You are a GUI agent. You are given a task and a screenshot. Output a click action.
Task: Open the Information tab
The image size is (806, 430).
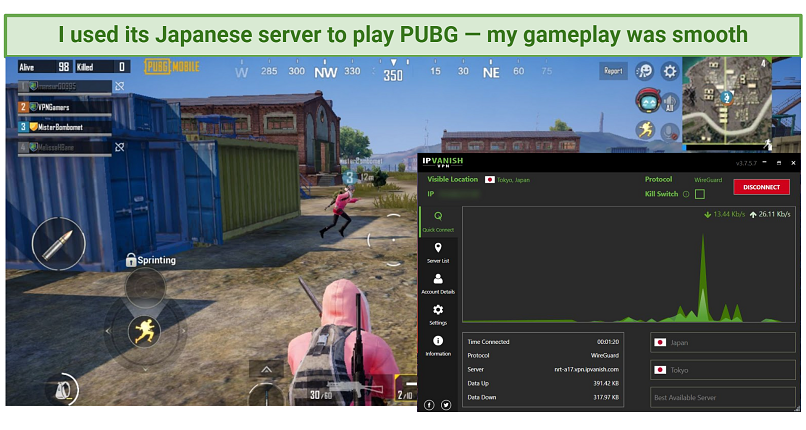tap(438, 346)
